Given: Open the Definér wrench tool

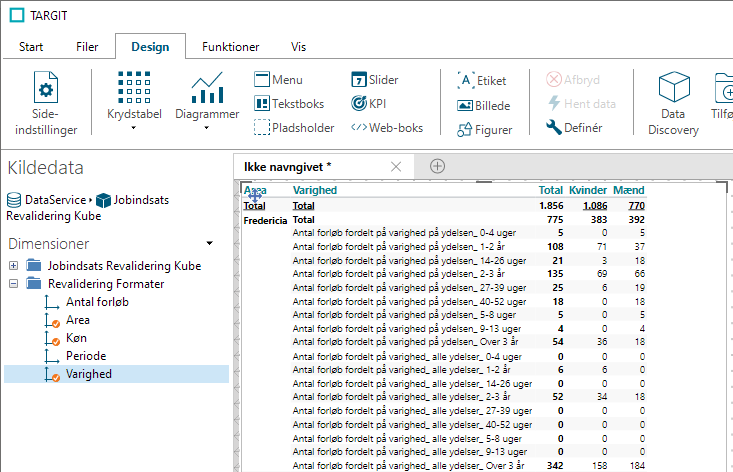Looking at the screenshot, I should pyautogui.click(x=574, y=128).
